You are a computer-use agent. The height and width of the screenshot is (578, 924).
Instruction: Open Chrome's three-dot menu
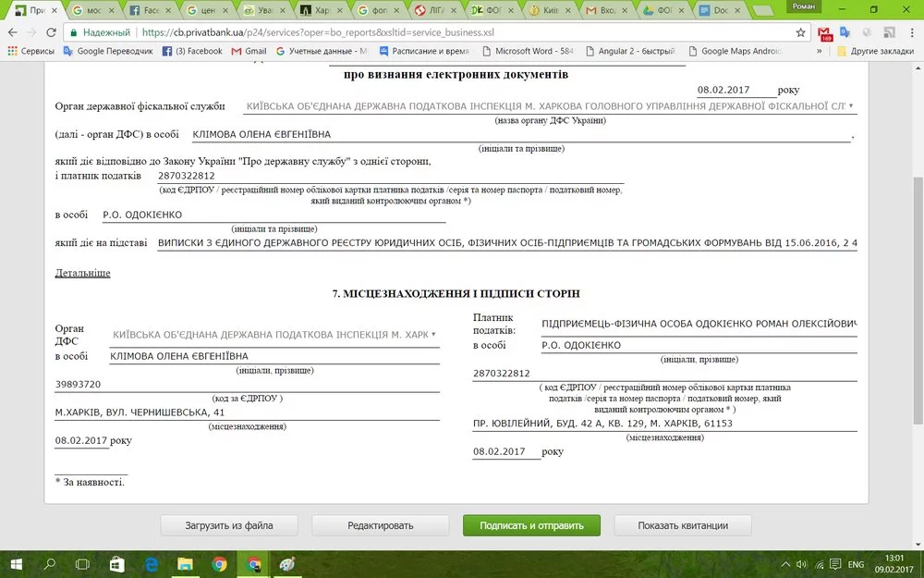click(913, 32)
